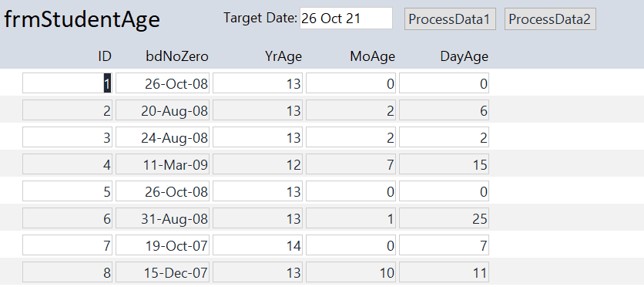Select ID field of record 1
Image resolution: width=644 pixels, height=287 pixels.
point(67,83)
